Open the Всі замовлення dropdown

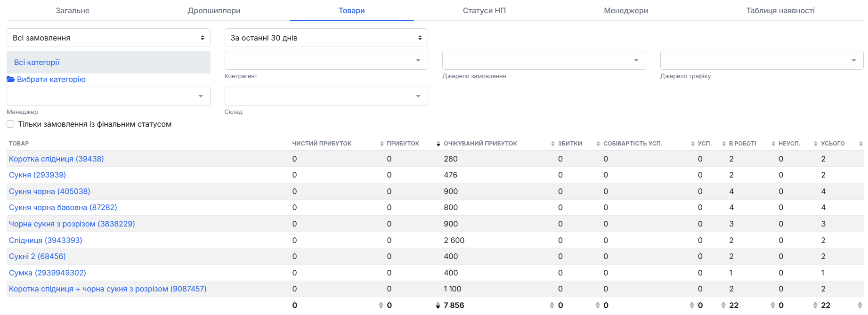coord(108,38)
